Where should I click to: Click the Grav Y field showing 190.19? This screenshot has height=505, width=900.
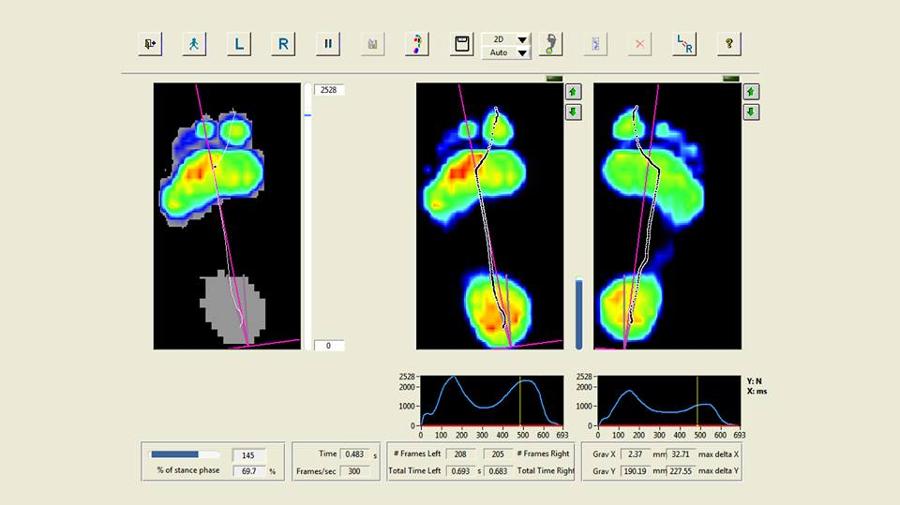click(635, 471)
